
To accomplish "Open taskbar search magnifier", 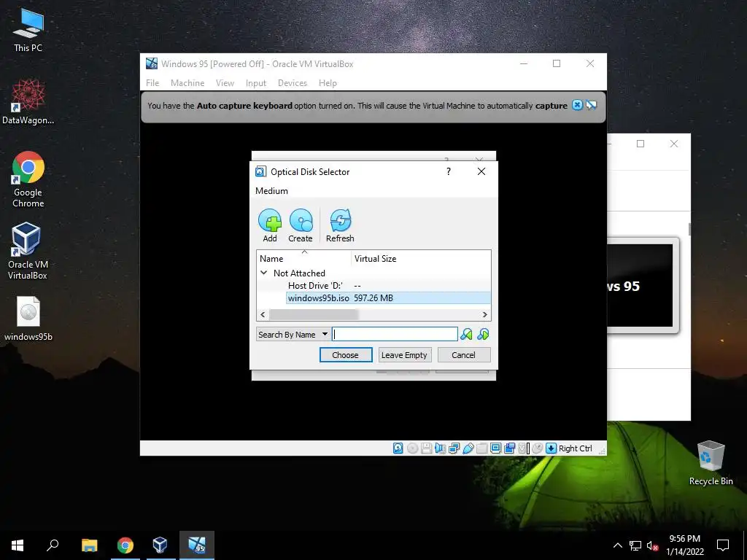I will pos(53,545).
